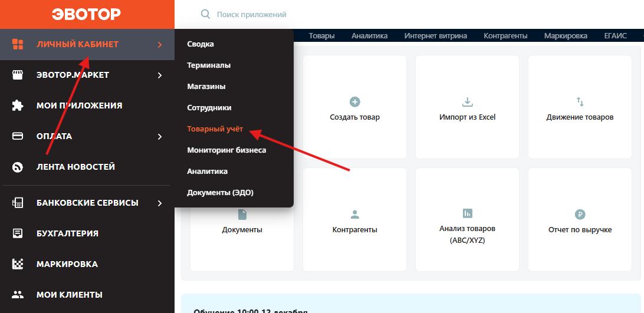Open the Импорт из Excel tile label
The height and width of the screenshot is (313, 644).
pos(468,117)
